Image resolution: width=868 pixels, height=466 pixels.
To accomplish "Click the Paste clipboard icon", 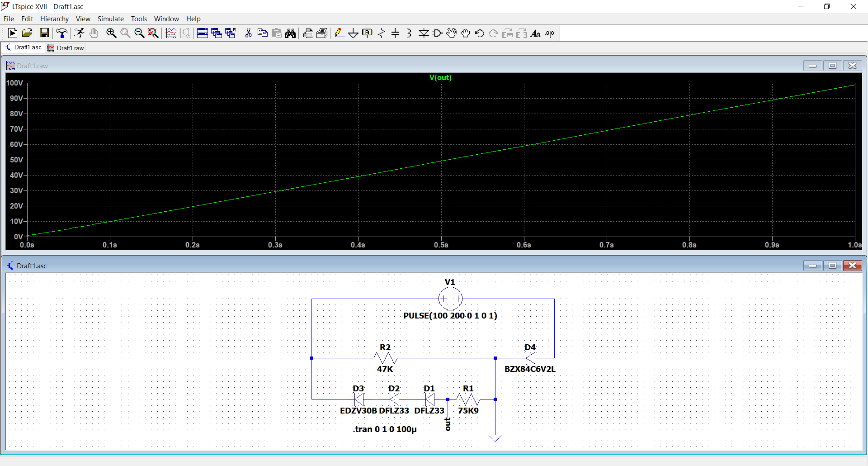I will [x=277, y=33].
